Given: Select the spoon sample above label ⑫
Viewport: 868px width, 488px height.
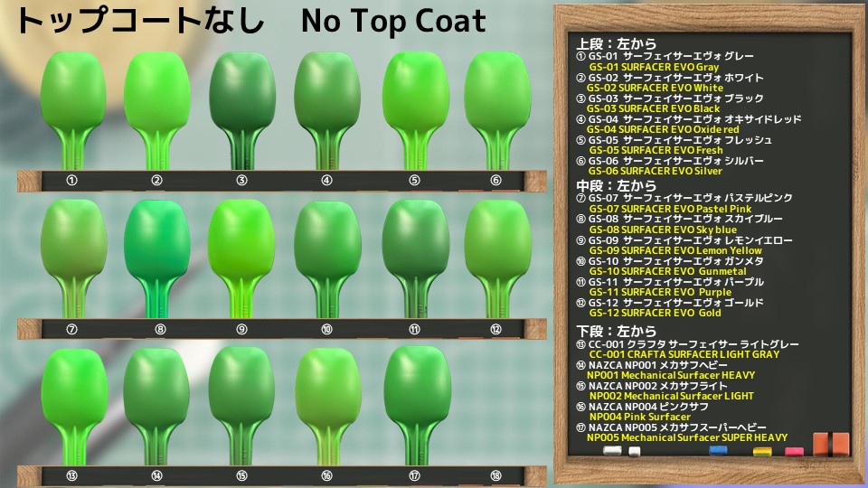Looking at the screenshot, I should [497, 259].
